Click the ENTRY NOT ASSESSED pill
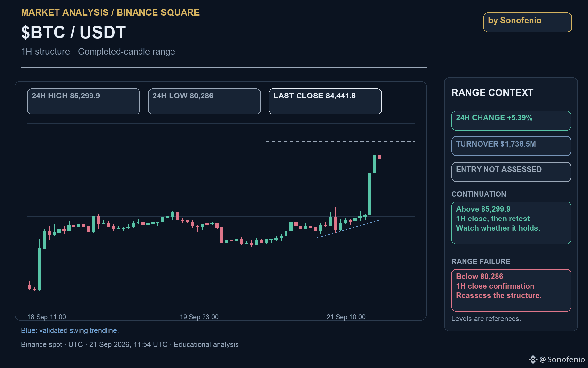588x368 pixels. click(x=511, y=172)
